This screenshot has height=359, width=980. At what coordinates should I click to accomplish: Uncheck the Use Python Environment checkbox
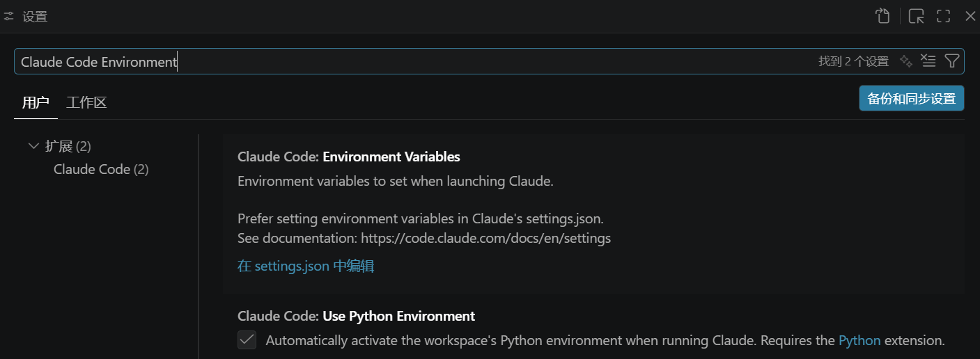coord(247,340)
